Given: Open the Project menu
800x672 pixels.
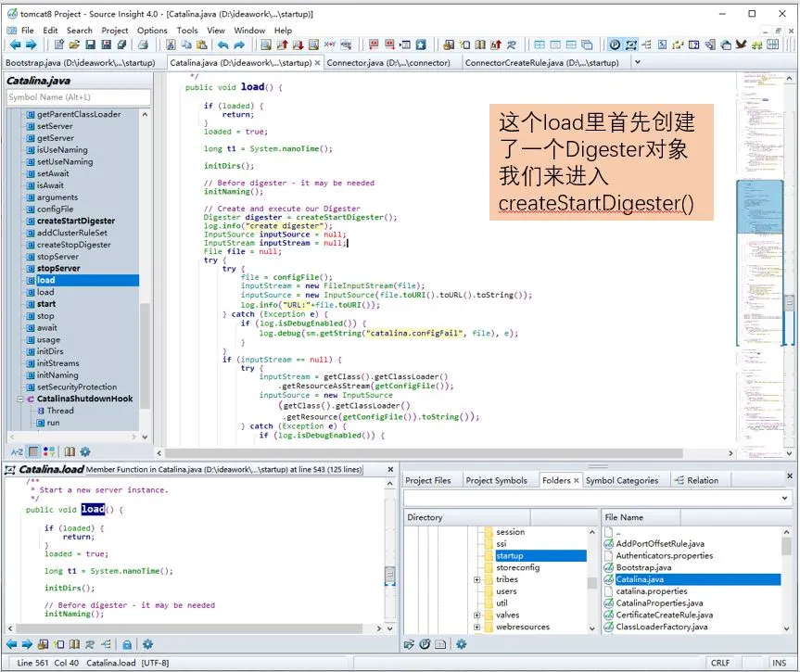Looking at the screenshot, I should coord(115,31).
